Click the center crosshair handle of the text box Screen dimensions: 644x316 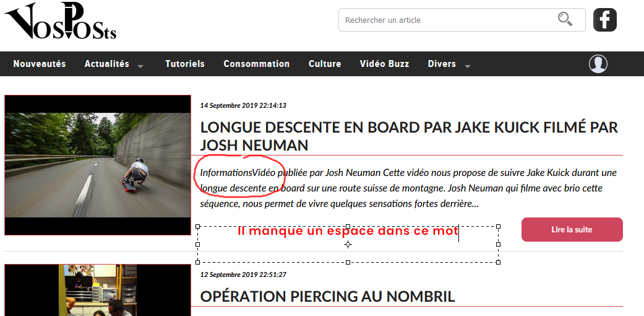pos(348,244)
